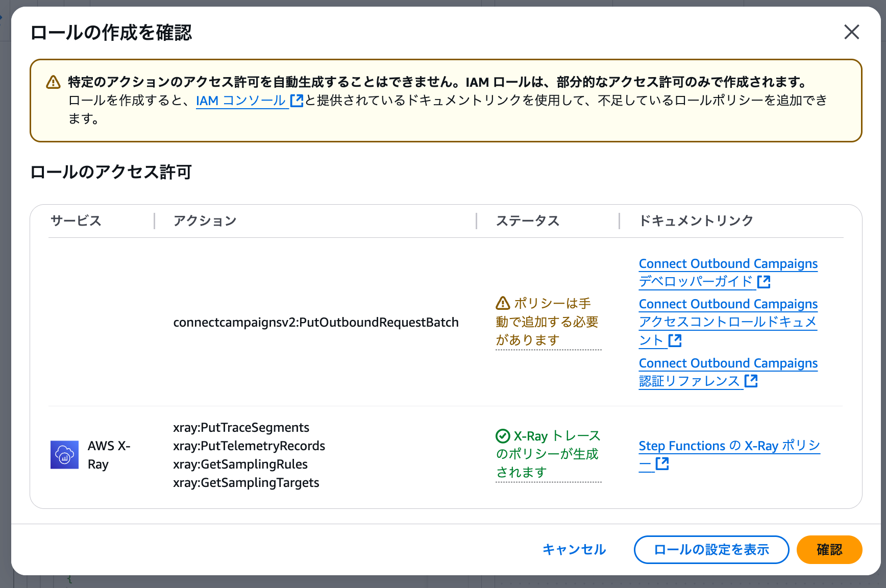886x588 pixels.
Task: Click the アクション column header
Action: (x=205, y=221)
